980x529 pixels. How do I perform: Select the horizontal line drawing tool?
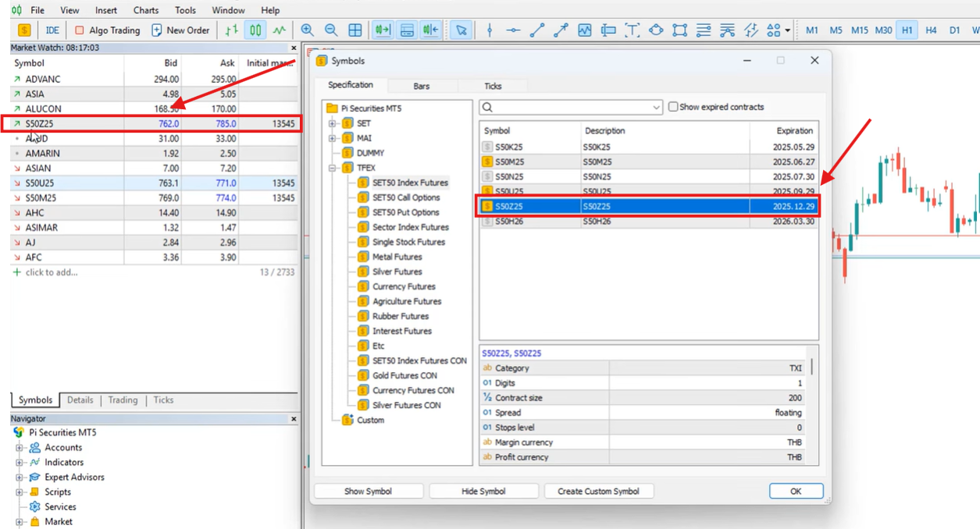pos(513,30)
